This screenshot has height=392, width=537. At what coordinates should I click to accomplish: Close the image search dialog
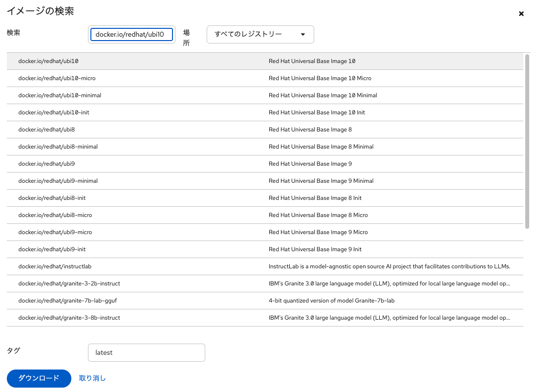[x=521, y=14]
